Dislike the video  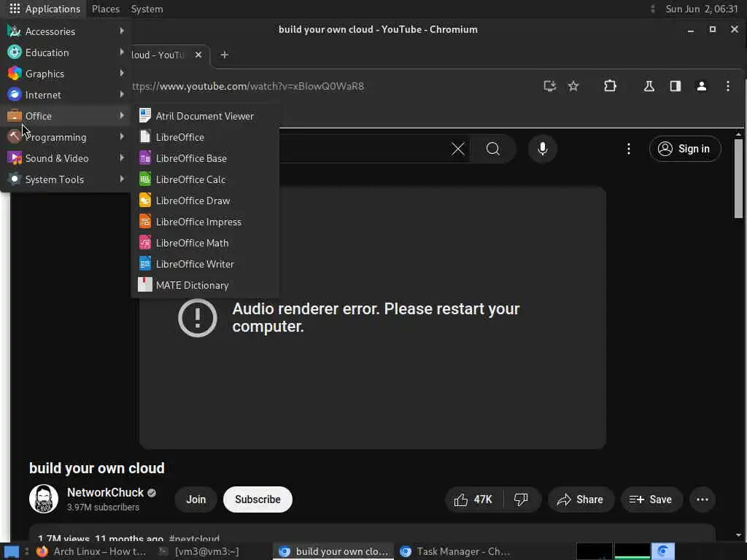click(x=521, y=499)
